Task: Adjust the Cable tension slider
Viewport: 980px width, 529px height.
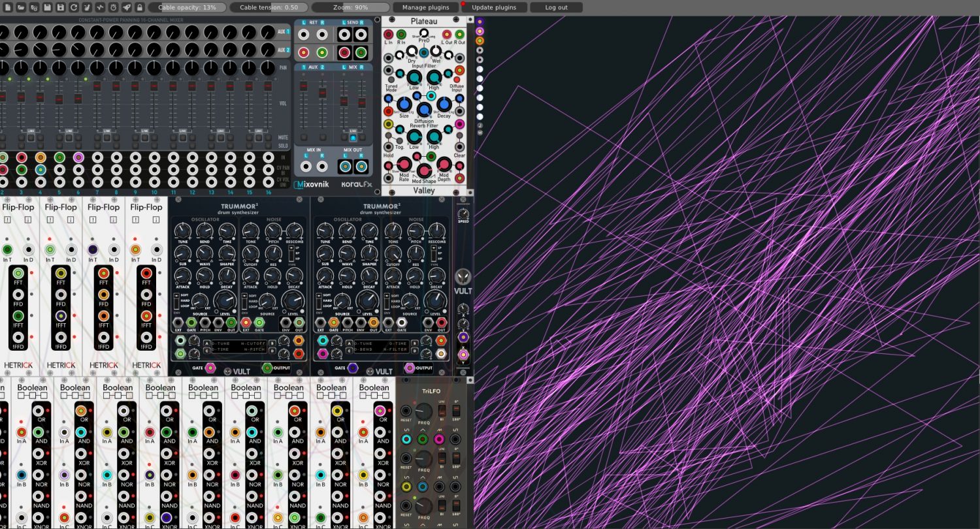Action: [269, 7]
